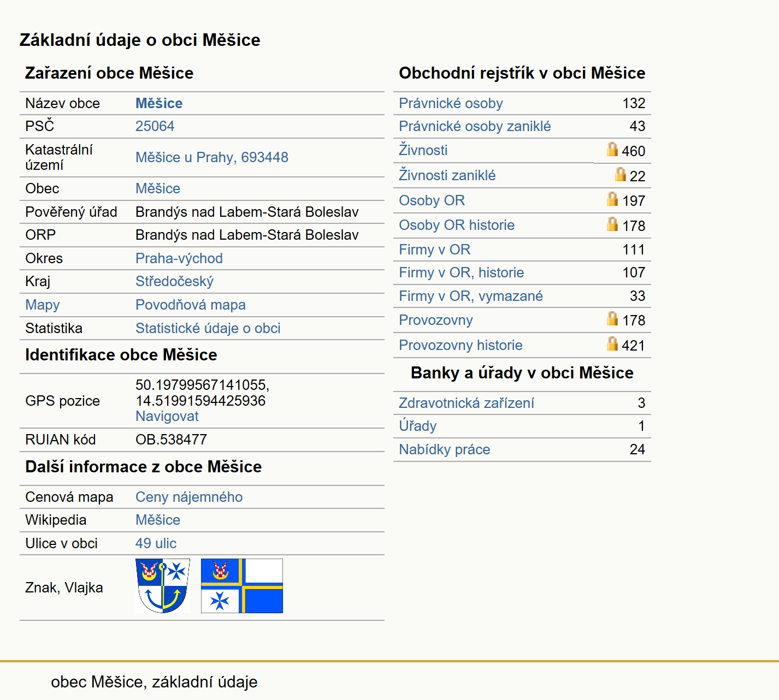Viewport: 779px width, 700px height.
Task: Open Firmy v OR, historie link
Action: coord(462,272)
